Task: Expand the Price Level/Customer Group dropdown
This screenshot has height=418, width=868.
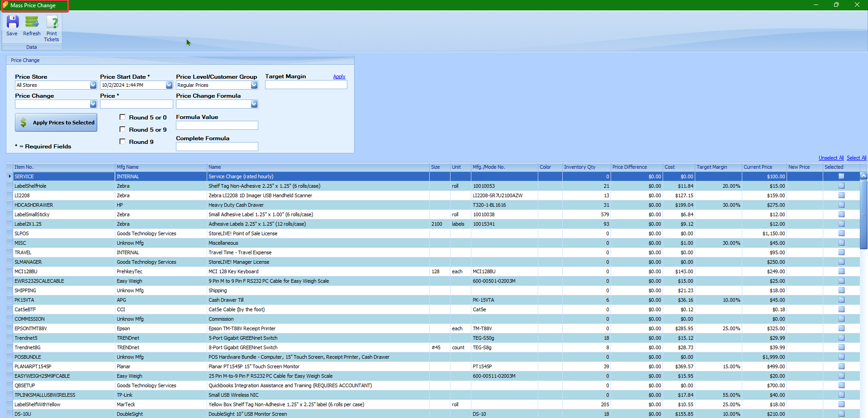Action: tap(254, 85)
